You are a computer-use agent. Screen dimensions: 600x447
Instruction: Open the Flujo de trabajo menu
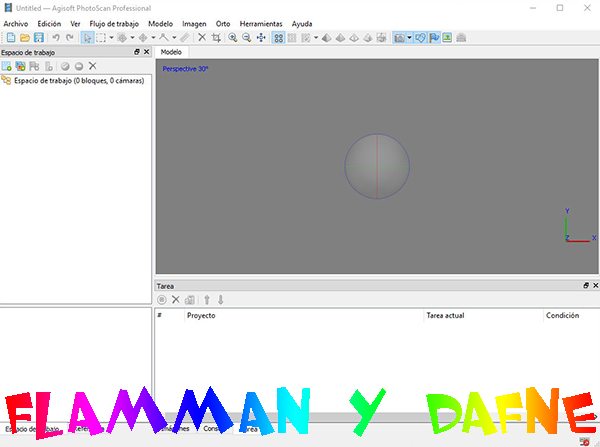[x=114, y=24]
